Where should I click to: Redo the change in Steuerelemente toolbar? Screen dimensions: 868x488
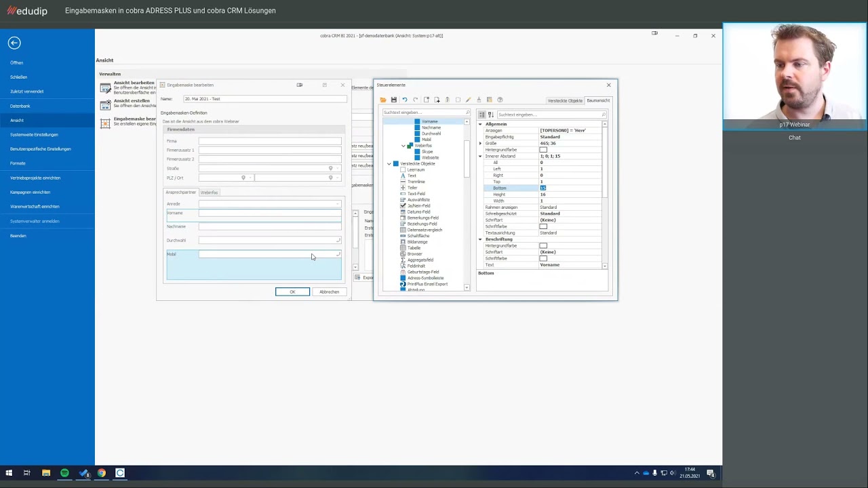point(416,100)
